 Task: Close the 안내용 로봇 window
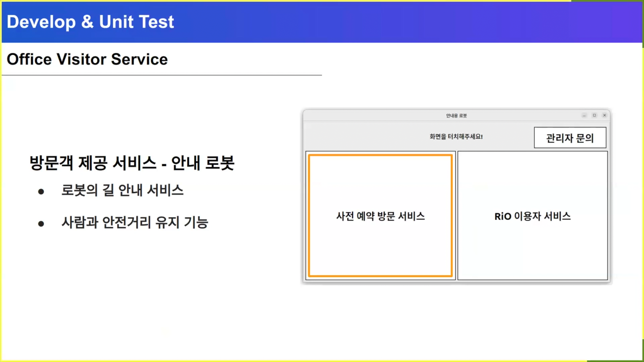(x=604, y=115)
